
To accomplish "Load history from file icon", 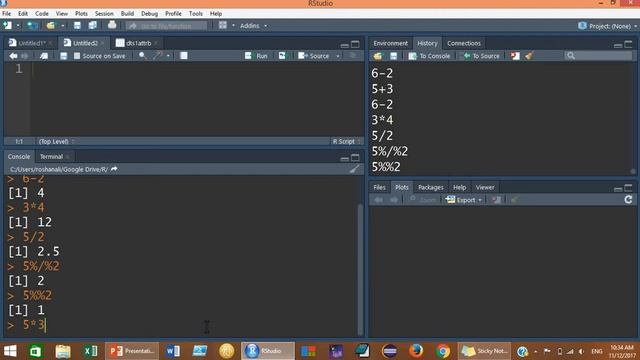I will point(378,56).
